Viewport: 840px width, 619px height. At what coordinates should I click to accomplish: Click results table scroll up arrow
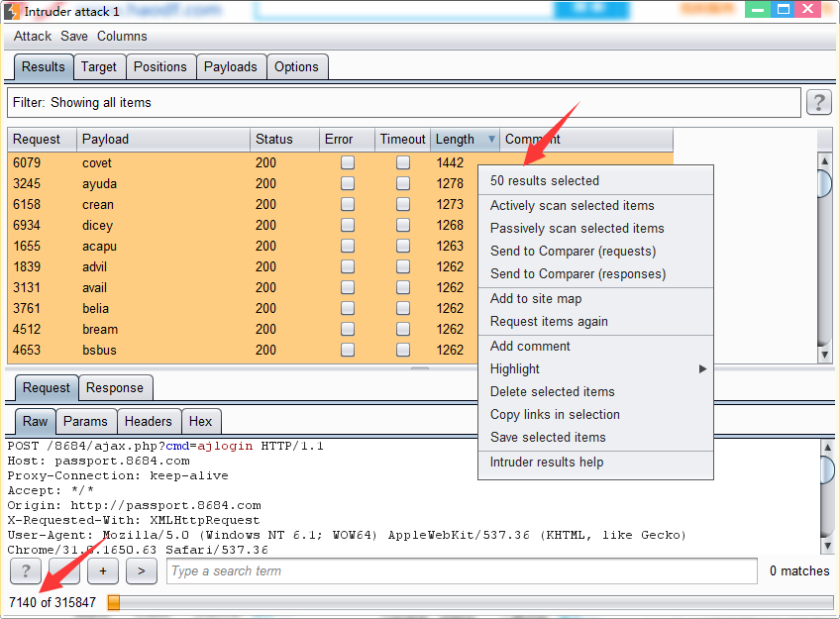tap(824, 159)
